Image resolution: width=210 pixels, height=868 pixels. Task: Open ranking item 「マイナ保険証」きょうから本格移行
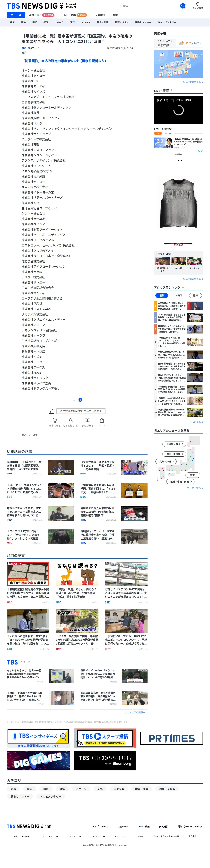(x=178, y=317)
